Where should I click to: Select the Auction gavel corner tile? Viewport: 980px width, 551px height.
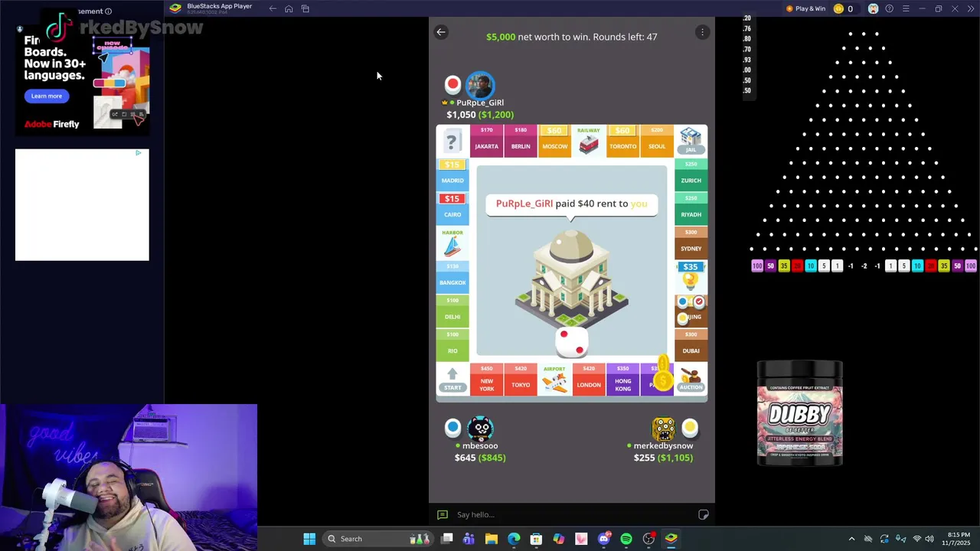tap(691, 380)
